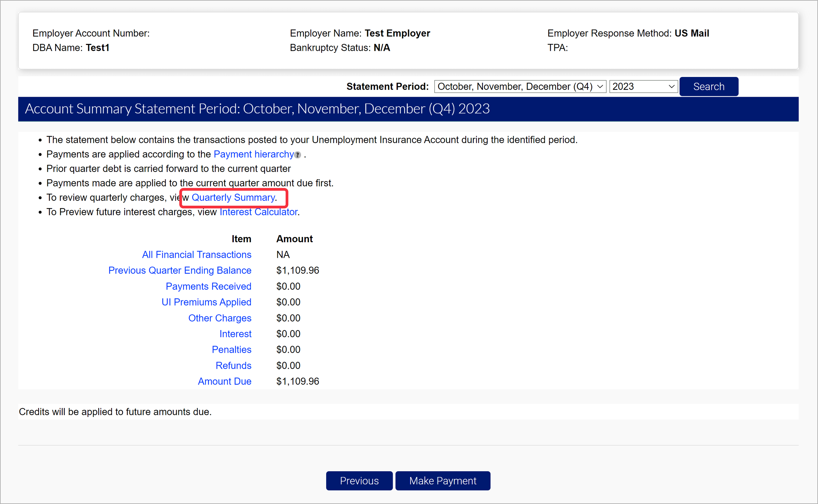View Payments Received details
This screenshot has width=818, height=504.
click(x=208, y=286)
